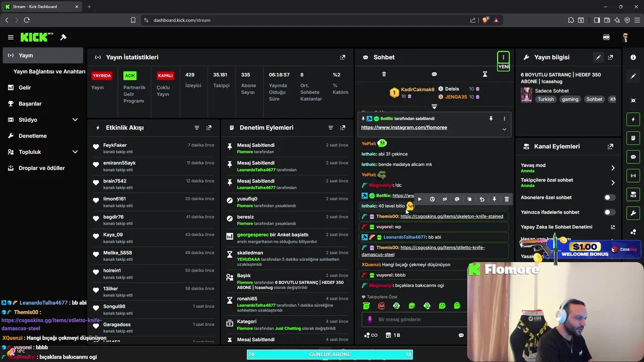Click the copy icon in message toolbar

[469, 199]
